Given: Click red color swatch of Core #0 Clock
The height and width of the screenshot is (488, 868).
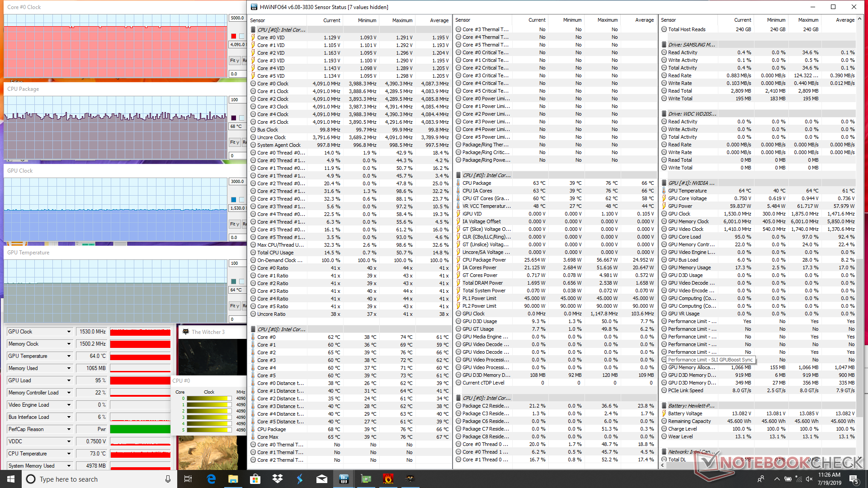Looking at the screenshot, I should (233, 36).
